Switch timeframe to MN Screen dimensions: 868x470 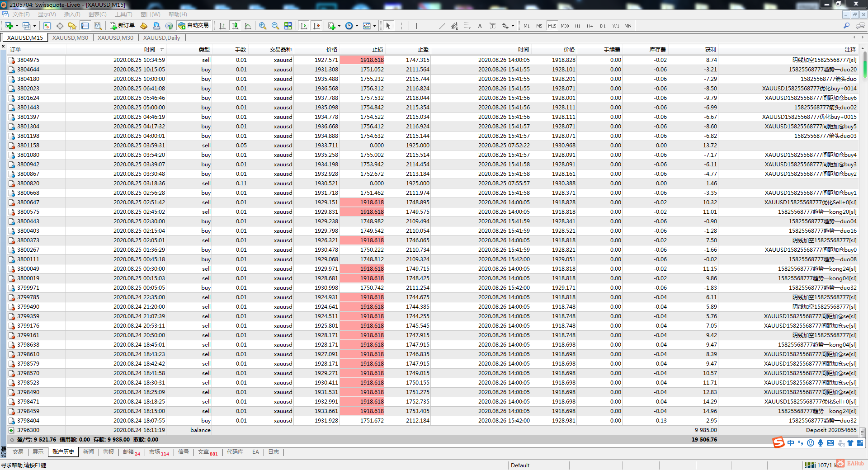point(628,26)
